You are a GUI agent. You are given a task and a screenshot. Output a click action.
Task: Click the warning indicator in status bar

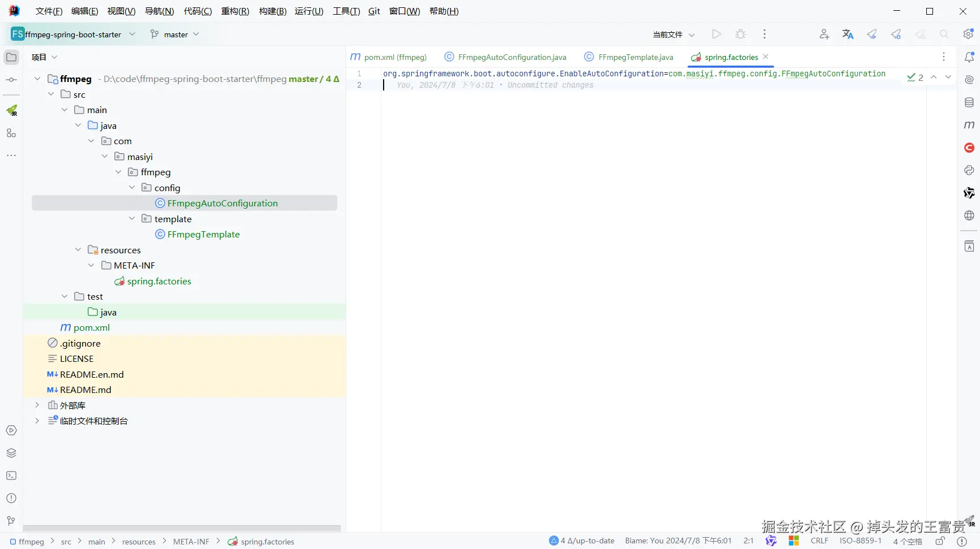[x=962, y=541]
